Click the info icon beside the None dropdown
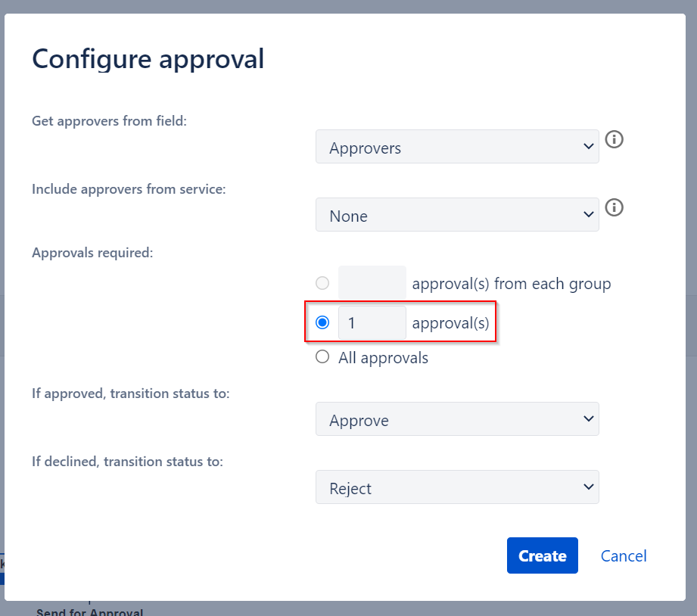The height and width of the screenshot is (616, 697). coord(614,207)
